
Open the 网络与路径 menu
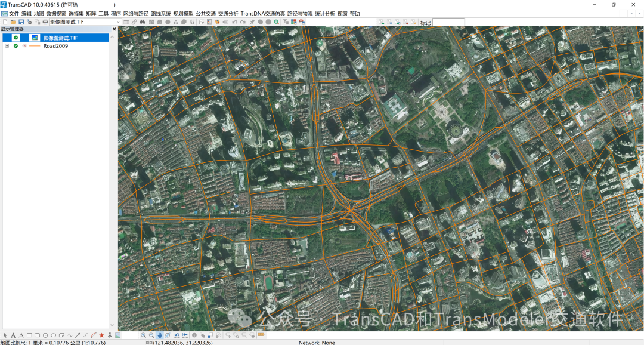coord(135,14)
